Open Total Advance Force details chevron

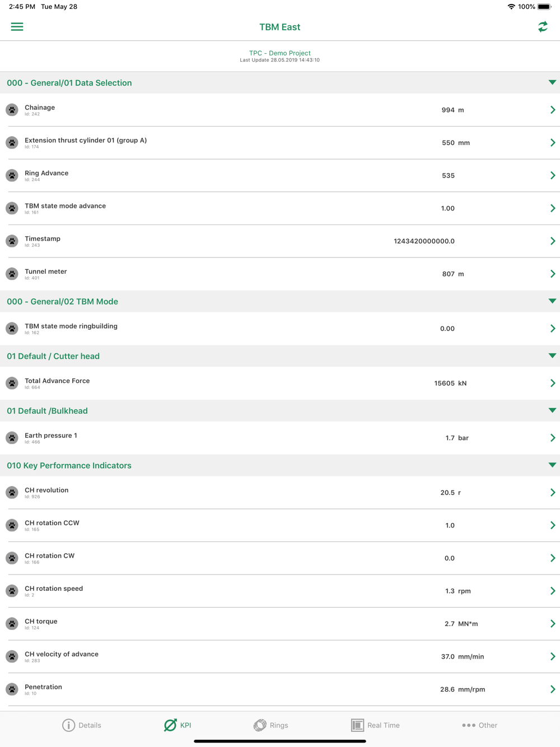coord(552,383)
